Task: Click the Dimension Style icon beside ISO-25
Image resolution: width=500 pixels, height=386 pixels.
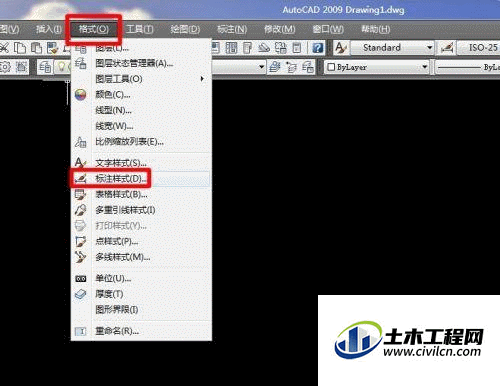Action: click(x=447, y=48)
